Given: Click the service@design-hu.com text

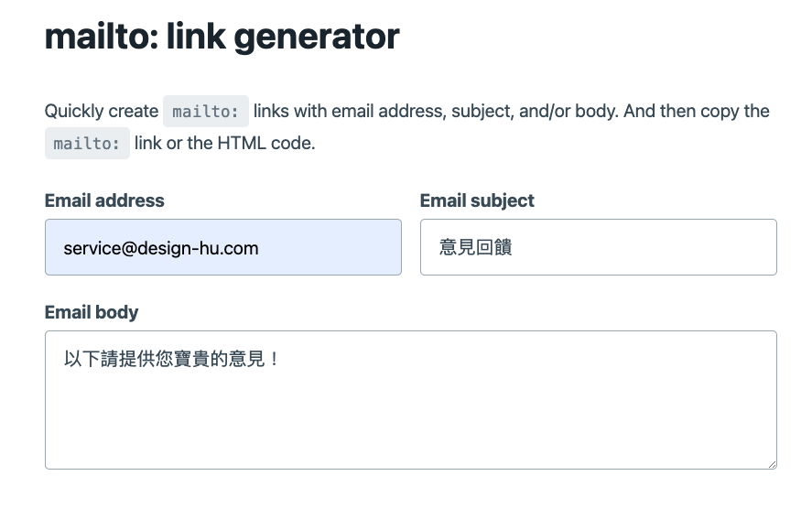Looking at the screenshot, I should point(161,248).
